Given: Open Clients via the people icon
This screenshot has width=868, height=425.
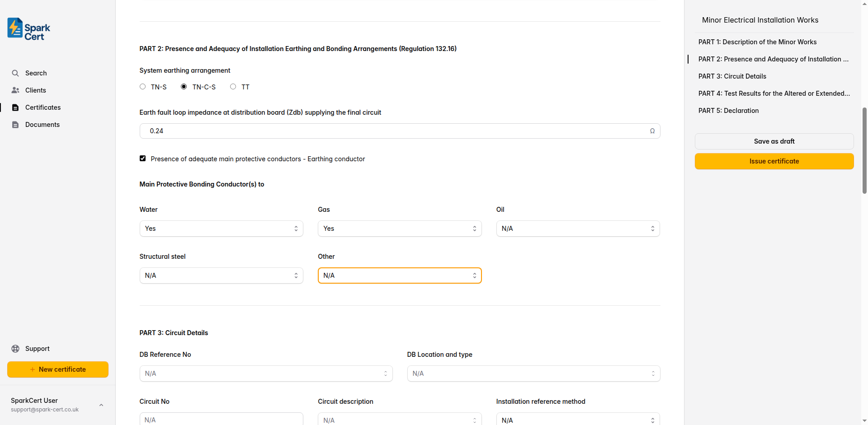Looking at the screenshot, I should point(15,90).
